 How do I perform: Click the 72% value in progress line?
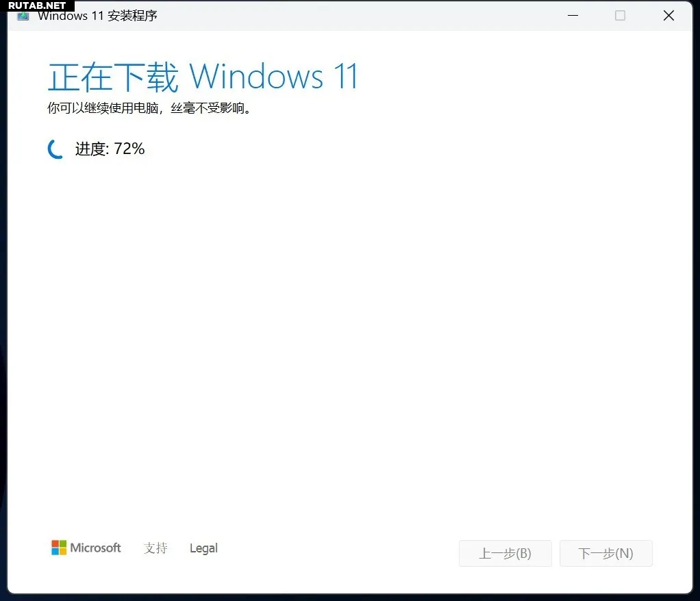129,149
